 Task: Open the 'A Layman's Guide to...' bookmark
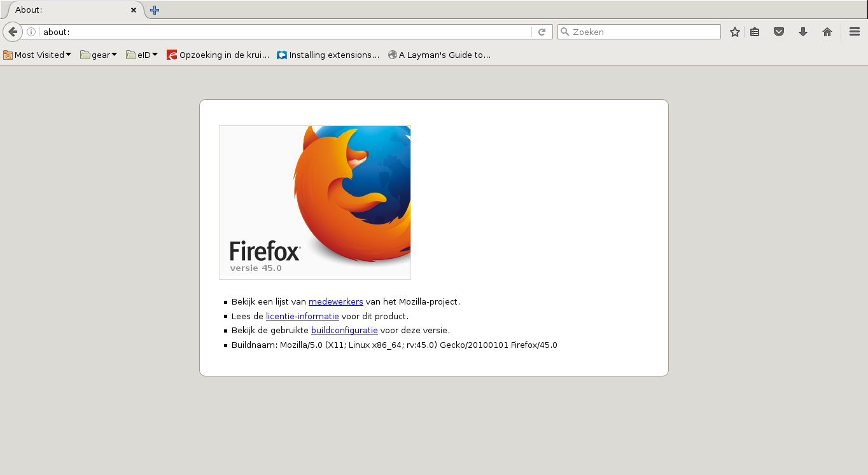pos(439,55)
